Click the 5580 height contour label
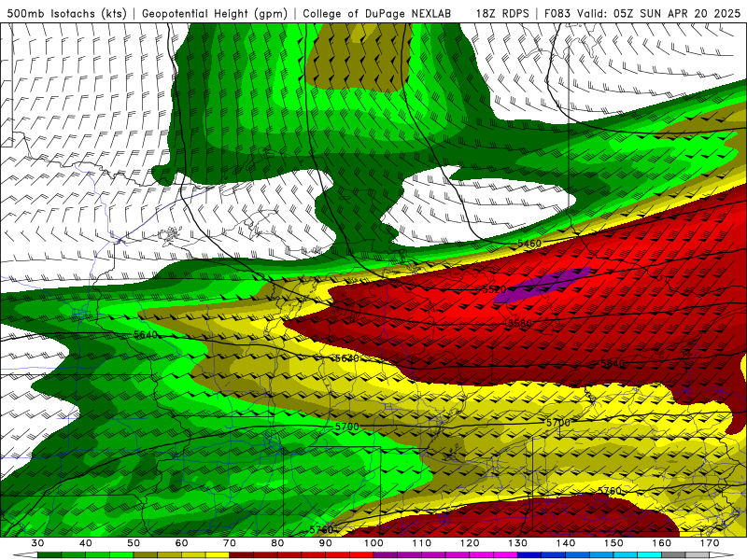 click(520, 324)
